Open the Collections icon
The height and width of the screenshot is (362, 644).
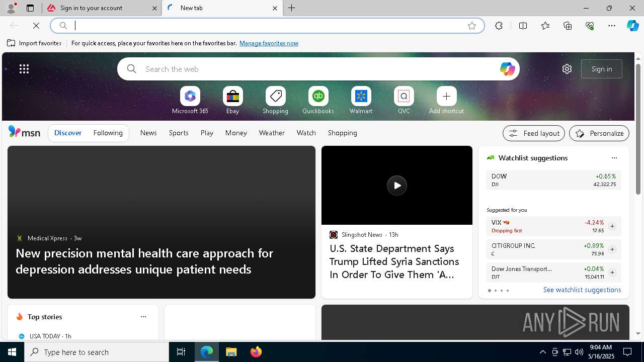click(568, 26)
